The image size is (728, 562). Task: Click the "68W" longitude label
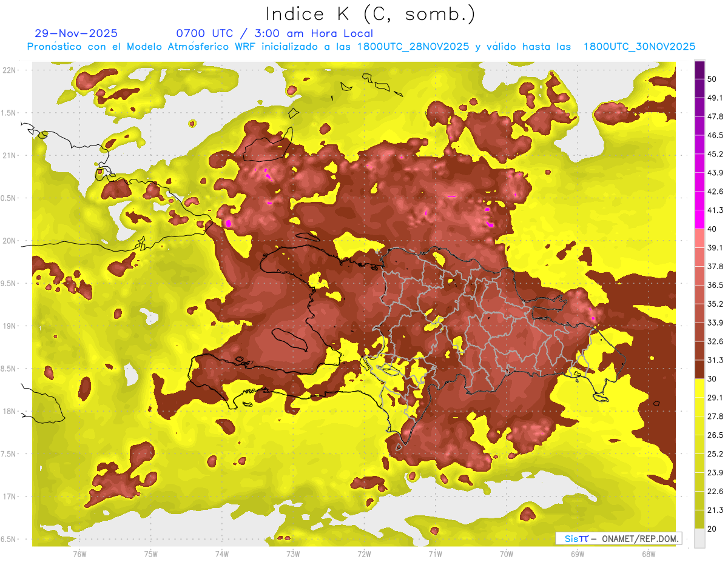[x=648, y=554]
